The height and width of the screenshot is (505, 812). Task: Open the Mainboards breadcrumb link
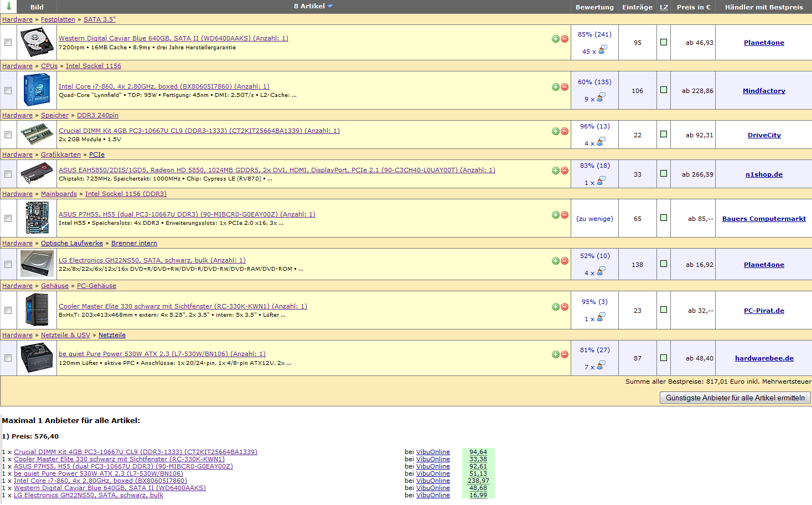click(59, 194)
